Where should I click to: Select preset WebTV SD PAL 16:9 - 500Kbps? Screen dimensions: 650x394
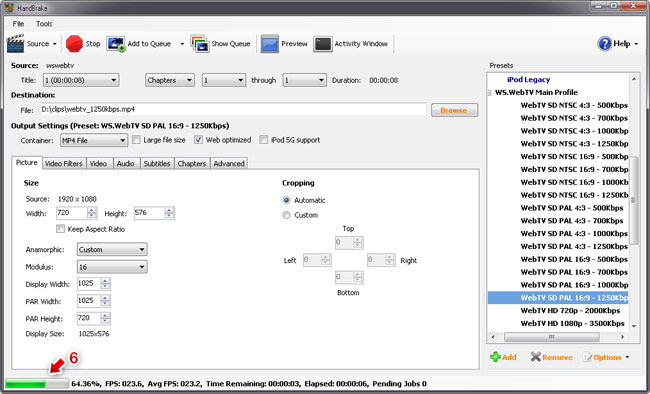pos(574,259)
